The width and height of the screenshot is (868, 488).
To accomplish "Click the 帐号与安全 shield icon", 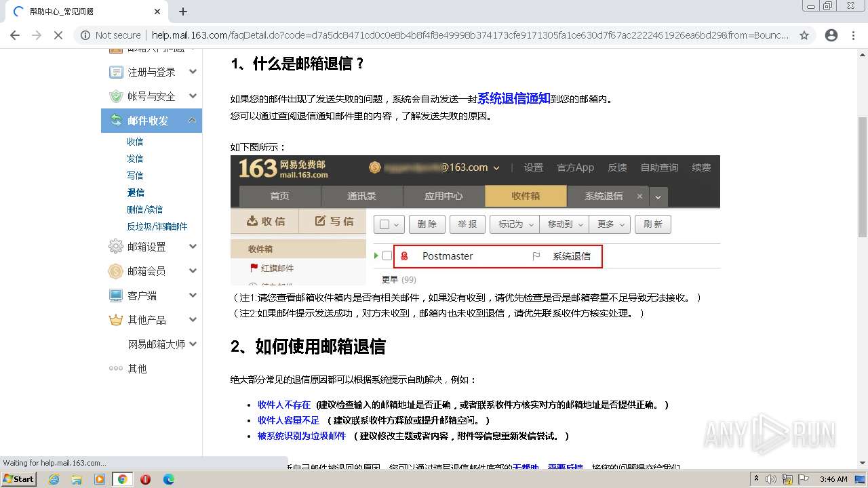I will click(x=116, y=96).
